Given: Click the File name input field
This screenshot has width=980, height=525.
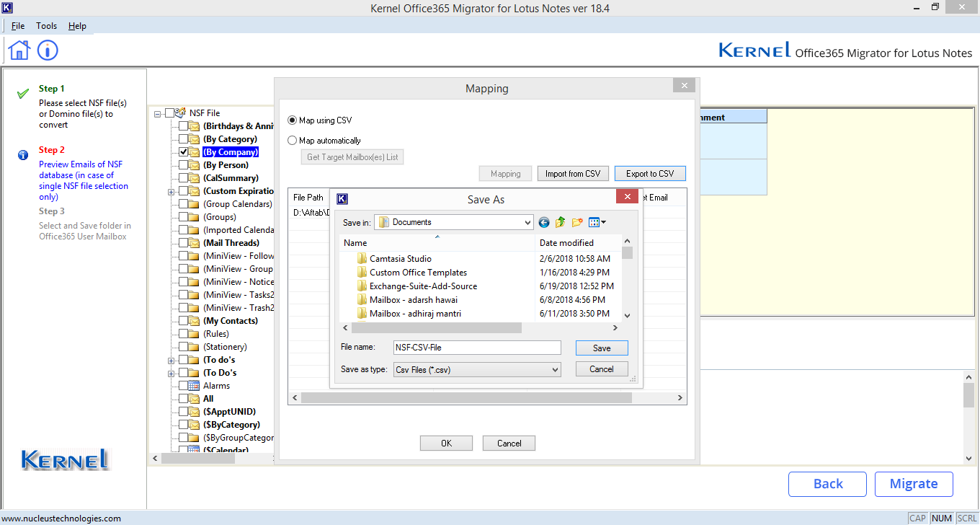Looking at the screenshot, I should [477, 348].
